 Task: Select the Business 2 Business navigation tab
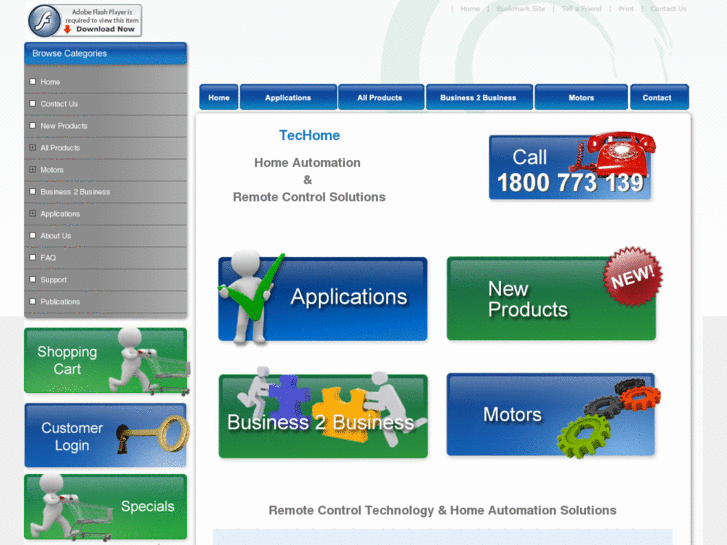[x=478, y=97]
